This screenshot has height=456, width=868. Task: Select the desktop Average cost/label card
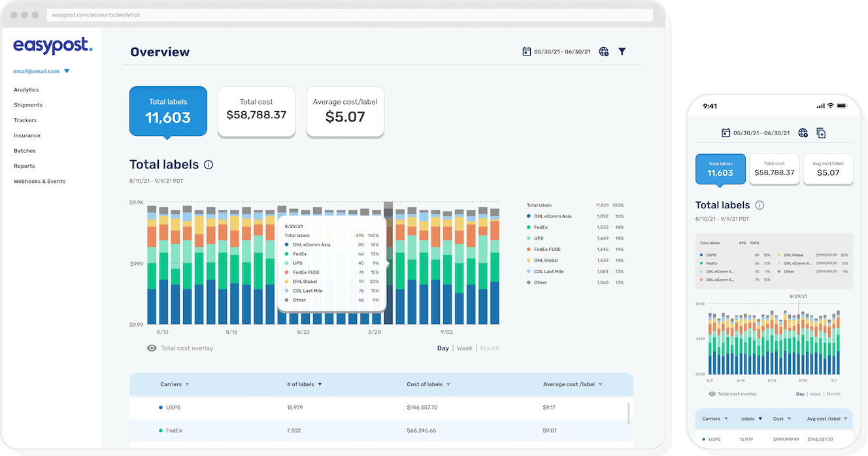(345, 111)
